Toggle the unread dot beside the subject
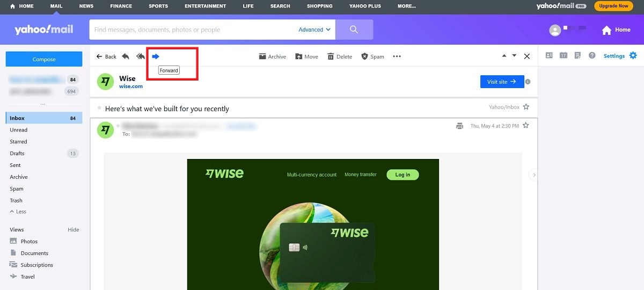This screenshot has height=290, width=644. [x=99, y=108]
